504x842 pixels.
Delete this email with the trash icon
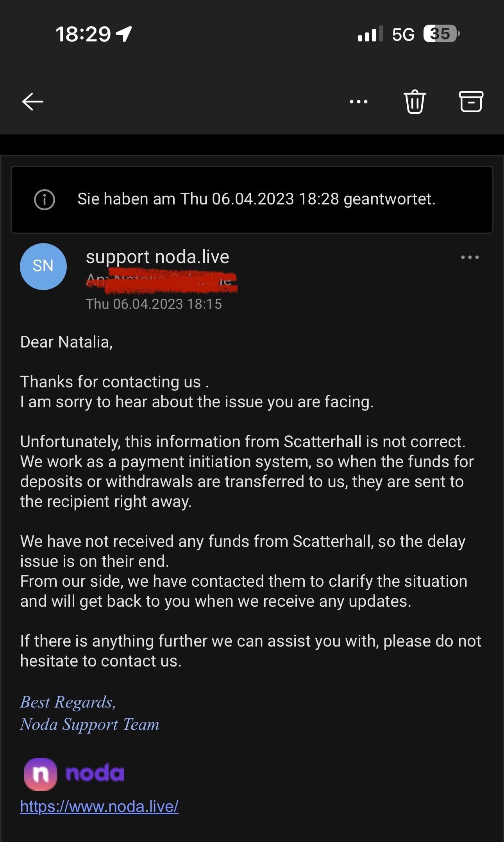point(415,102)
